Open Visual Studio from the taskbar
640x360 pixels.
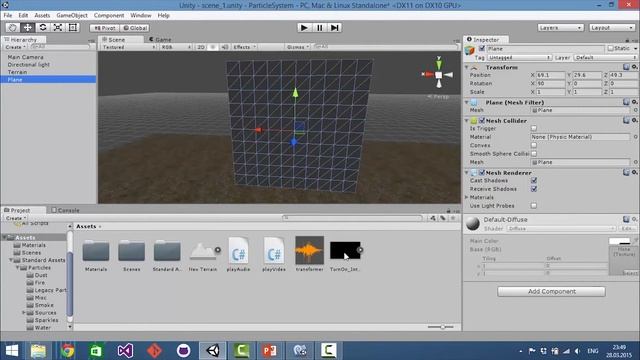(x=125, y=351)
